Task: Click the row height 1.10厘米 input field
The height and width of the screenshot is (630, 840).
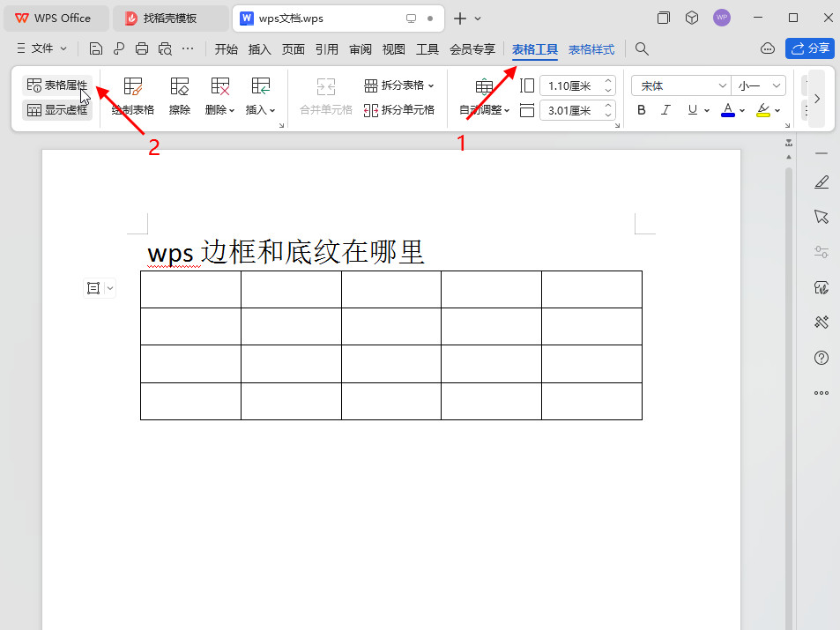Action: 571,85
